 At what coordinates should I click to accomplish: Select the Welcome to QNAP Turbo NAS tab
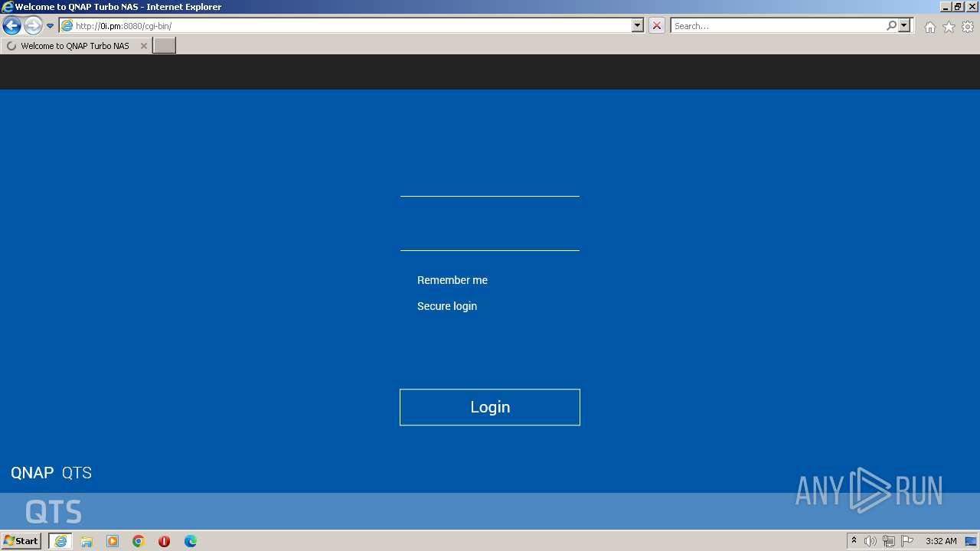(75, 46)
